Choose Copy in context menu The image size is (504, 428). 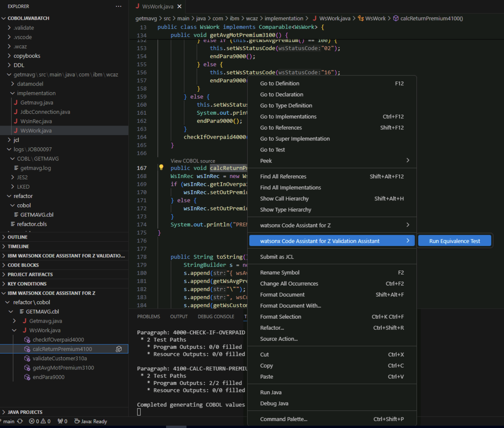tap(332, 365)
